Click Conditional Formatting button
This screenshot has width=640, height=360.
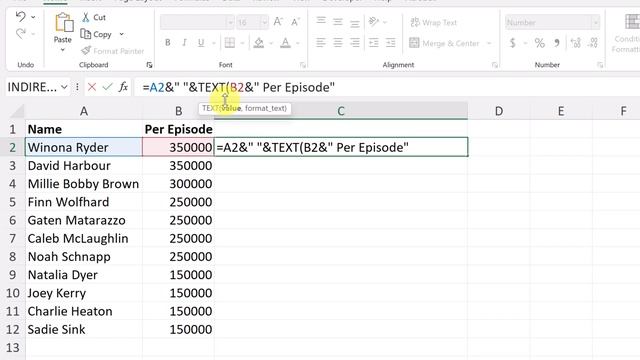[627, 33]
